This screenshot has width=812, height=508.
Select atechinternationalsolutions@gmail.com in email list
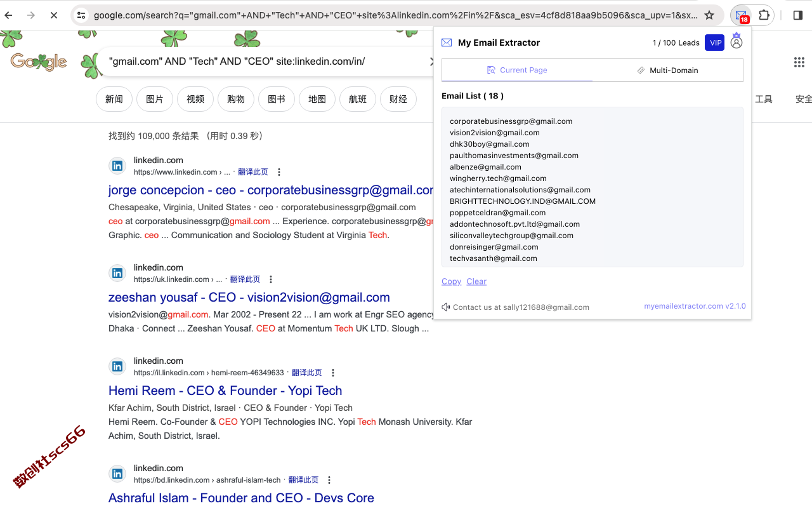point(520,190)
